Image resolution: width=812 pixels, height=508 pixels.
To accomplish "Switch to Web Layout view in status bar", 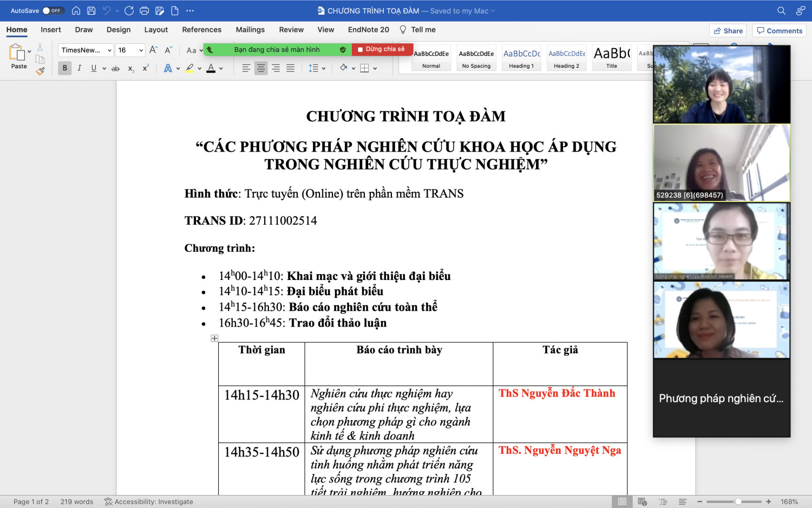I will 643,502.
